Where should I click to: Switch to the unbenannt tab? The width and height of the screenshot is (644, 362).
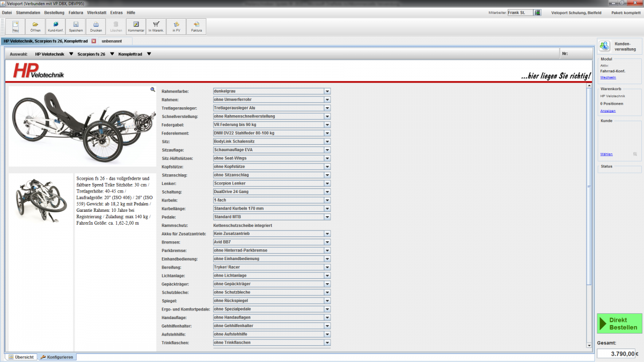[112, 41]
